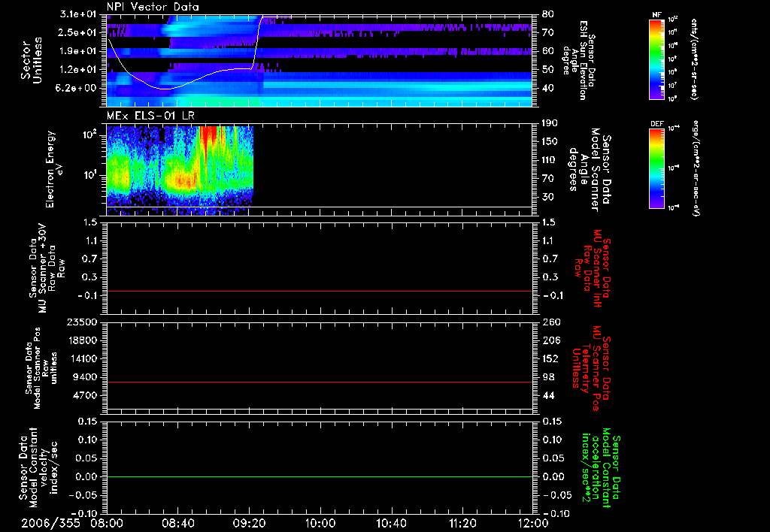Click the '2006/355' date label

[50, 523]
